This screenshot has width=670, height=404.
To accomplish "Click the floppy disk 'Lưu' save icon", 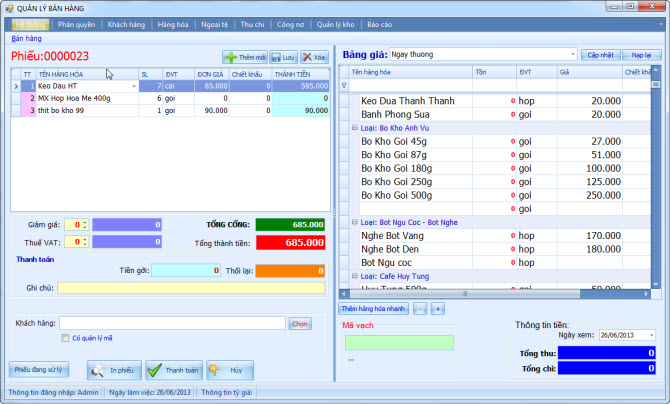I will coord(277,58).
